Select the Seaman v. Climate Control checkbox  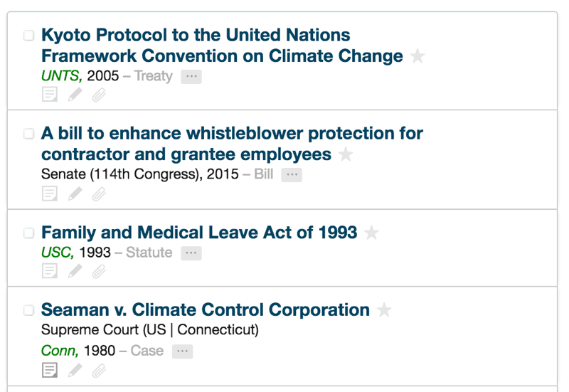tap(28, 310)
